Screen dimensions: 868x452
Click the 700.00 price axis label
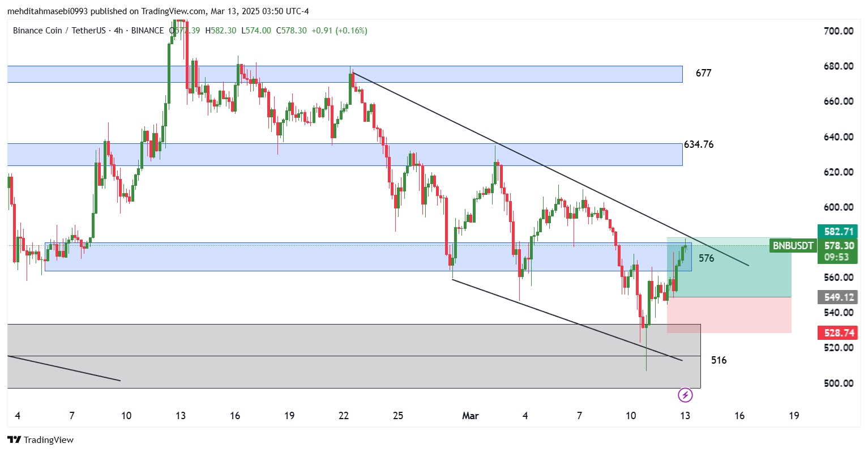click(x=839, y=31)
